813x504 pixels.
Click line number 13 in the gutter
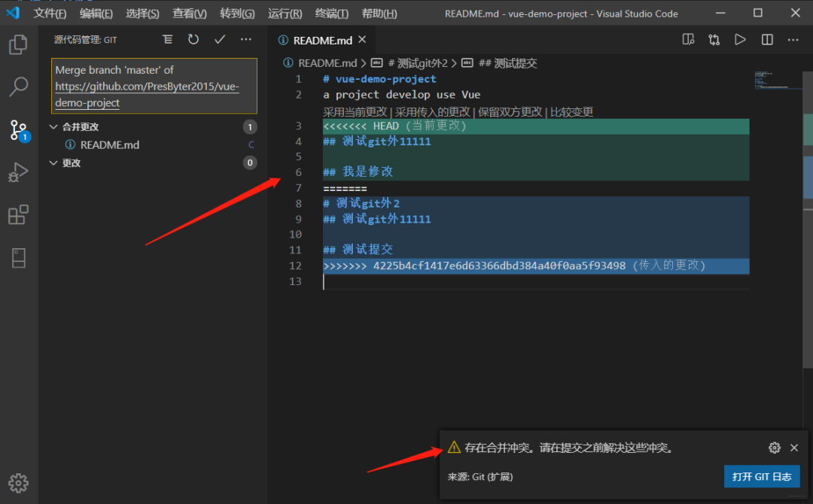coord(295,281)
